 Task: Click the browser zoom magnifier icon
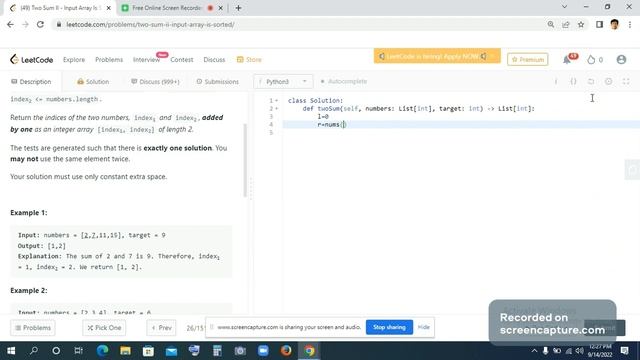click(x=551, y=24)
